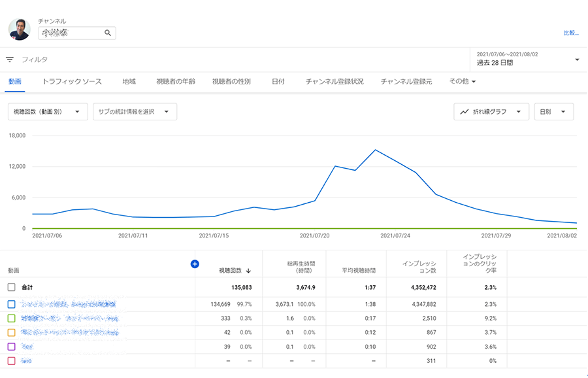Switch to the 視聴者の年齢 tab
The height and width of the screenshot is (378, 588).
(x=176, y=82)
